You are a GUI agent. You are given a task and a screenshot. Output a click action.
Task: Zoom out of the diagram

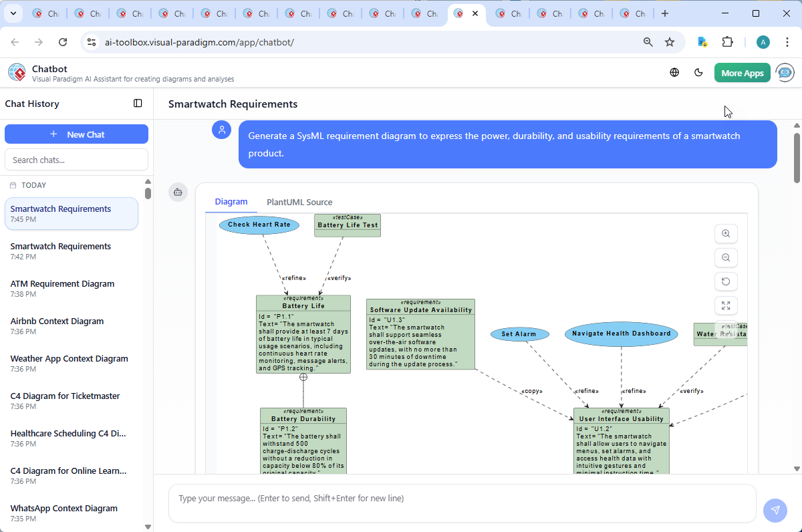tap(726, 257)
